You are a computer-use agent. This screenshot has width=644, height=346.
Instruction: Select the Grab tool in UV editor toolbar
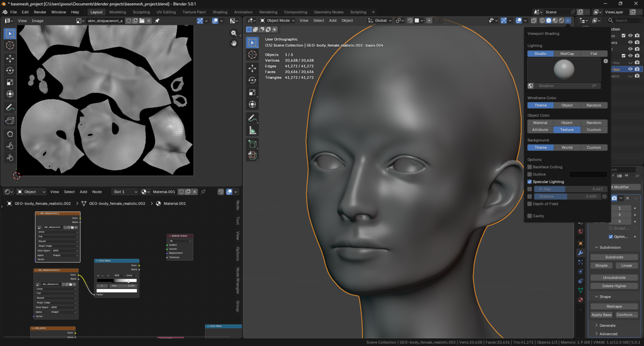point(10,134)
